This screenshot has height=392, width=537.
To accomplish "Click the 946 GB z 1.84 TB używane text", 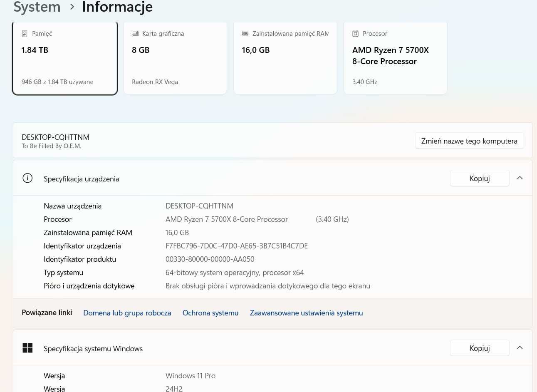I will (x=57, y=82).
